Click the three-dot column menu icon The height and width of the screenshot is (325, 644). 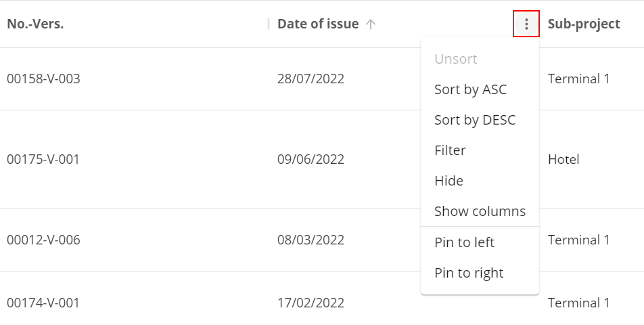(x=526, y=24)
